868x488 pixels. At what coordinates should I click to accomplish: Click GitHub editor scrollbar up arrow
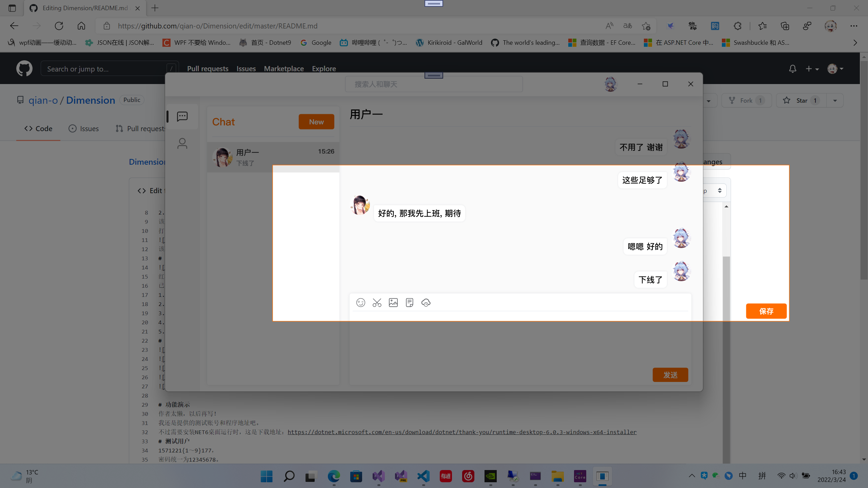tap(726, 206)
